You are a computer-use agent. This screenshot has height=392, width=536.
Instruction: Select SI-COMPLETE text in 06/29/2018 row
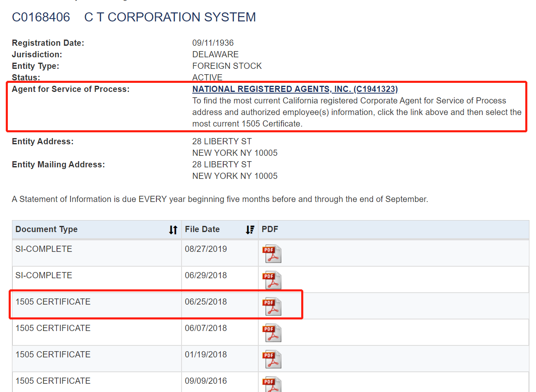tap(44, 275)
